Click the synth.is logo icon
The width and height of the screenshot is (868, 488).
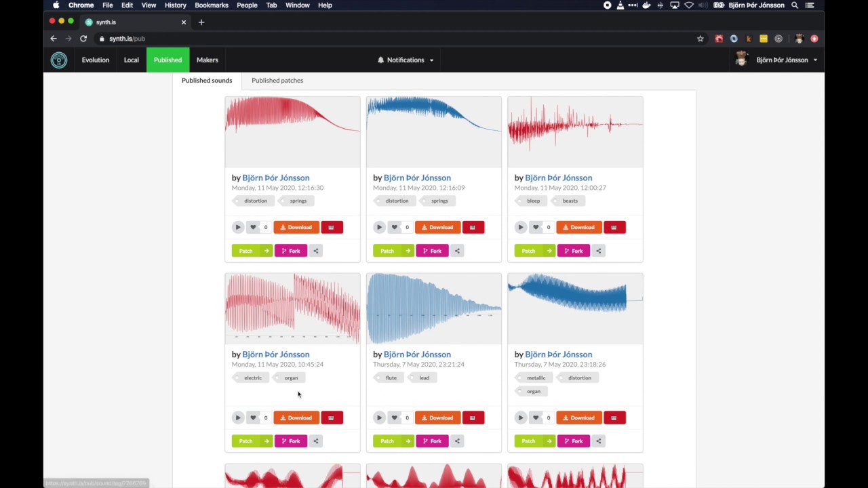pos(59,60)
